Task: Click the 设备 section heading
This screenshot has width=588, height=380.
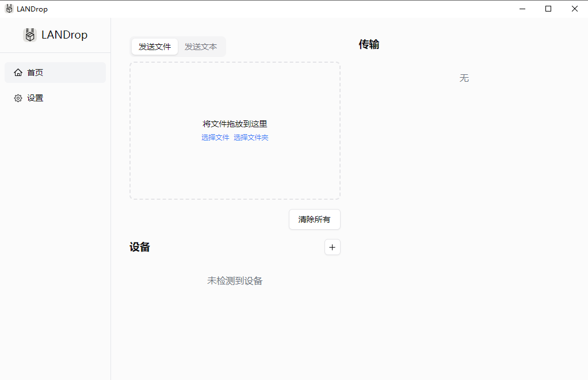Action: coord(140,246)
